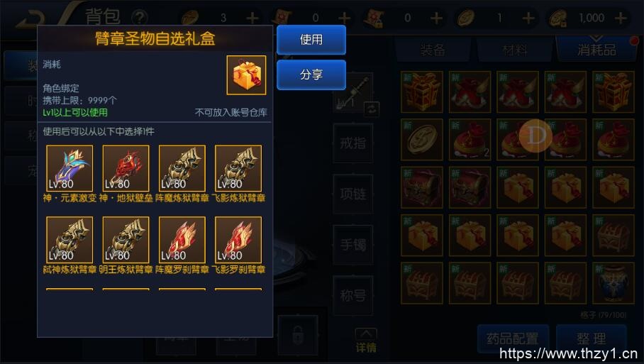The height and width of the screenshot is (364, 644).
Task: Select the 神·元素激变 armband icon
Action: [70, 168]
